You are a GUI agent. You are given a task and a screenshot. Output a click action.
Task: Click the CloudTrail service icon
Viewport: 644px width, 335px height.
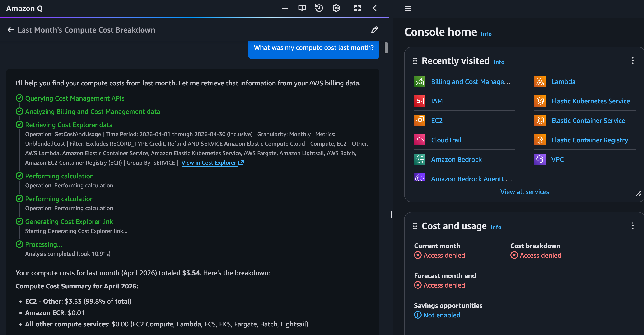coord(420,140)
